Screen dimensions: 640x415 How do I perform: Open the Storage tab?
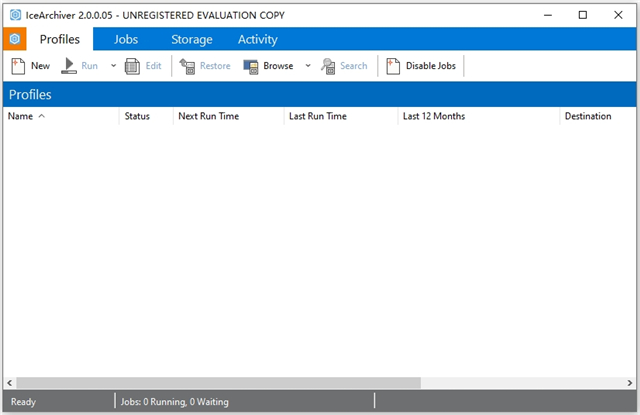(191, 39)
